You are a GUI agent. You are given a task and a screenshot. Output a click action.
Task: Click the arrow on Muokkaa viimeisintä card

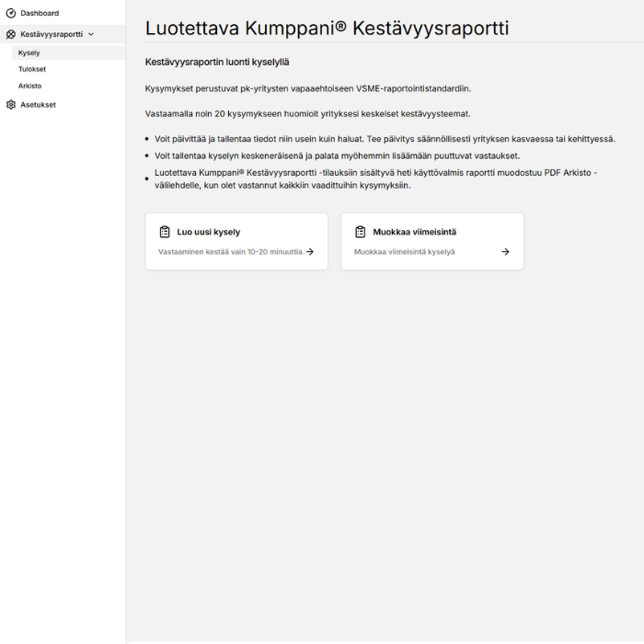point(505,251)
